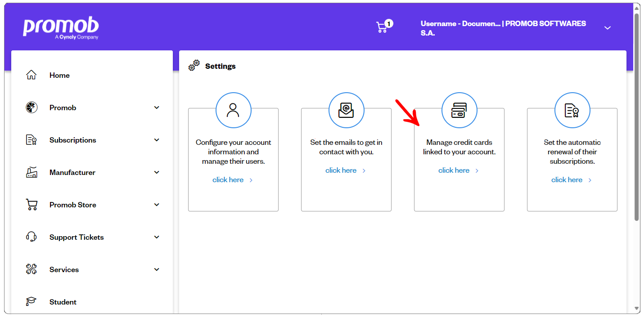Click the Promob Store cart icon in sidebar

[x=32, y=205]
